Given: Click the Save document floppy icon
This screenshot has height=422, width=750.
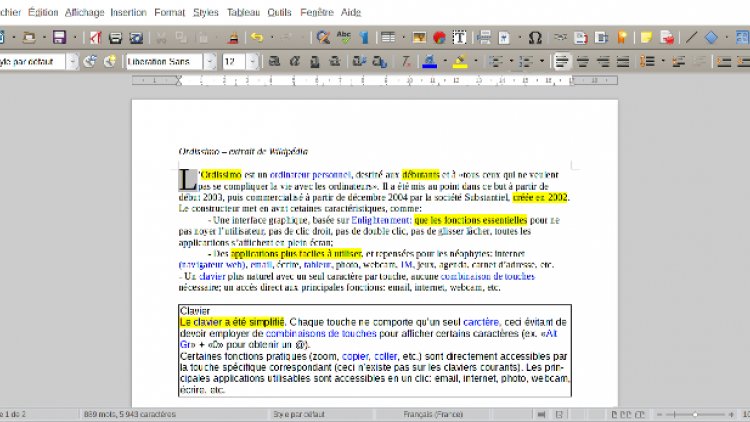Looking at the screenshot, I should click(x=59, y=37).
